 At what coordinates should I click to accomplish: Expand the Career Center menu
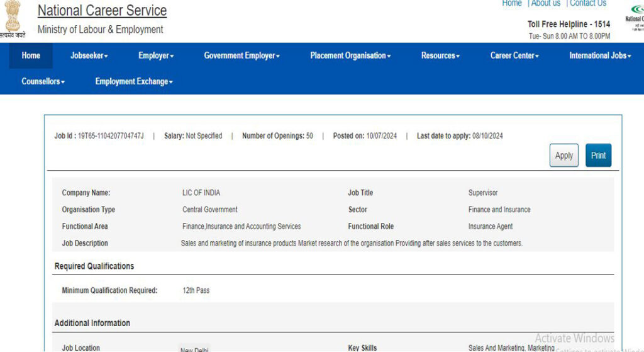(x=514, y=55)
